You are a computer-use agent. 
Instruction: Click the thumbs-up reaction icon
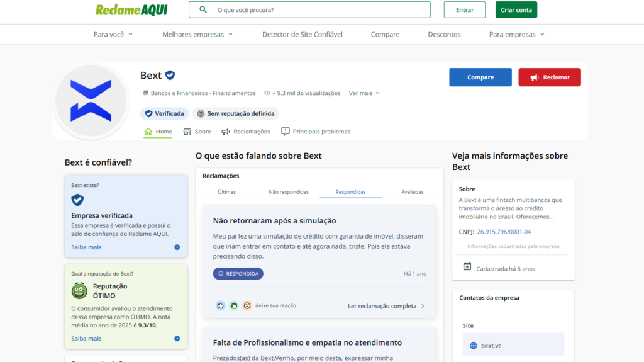tap(221, 305)
